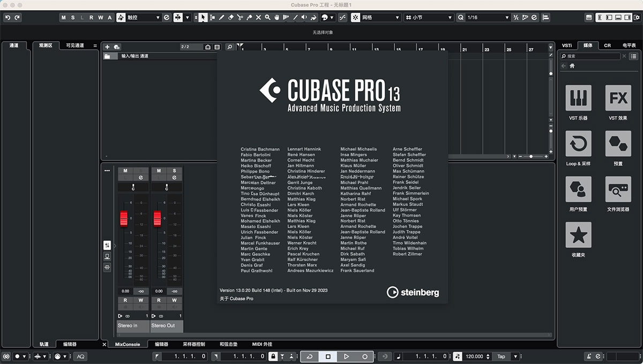Click the Steinberg logo in the About dialog
643x364 pixels.
413,293
